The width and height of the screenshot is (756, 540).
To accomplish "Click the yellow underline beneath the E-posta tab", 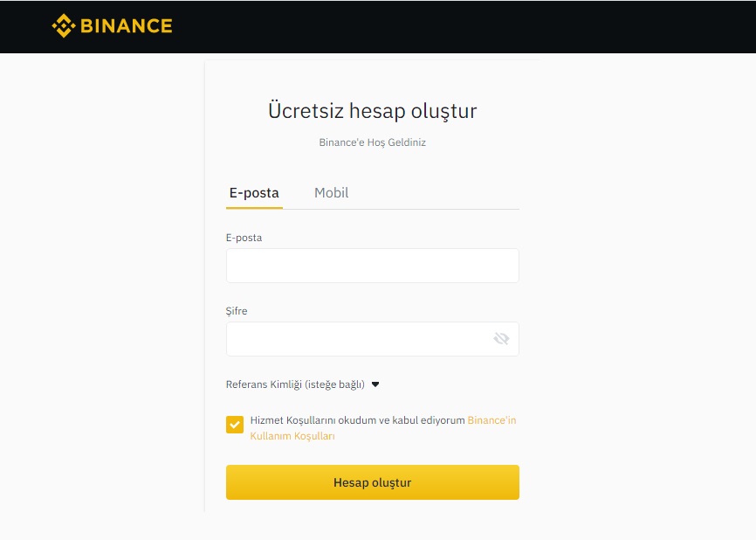I will (x=254, y=208).
